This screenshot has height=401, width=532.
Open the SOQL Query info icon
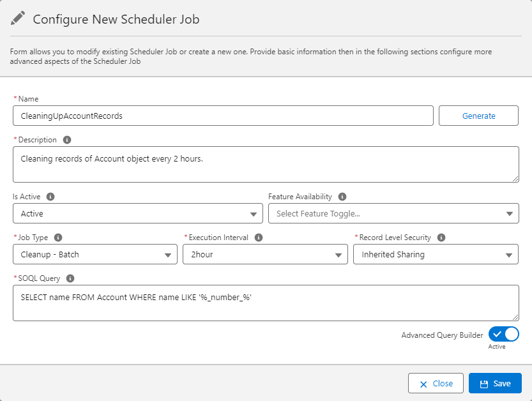[x=70, y=278]
